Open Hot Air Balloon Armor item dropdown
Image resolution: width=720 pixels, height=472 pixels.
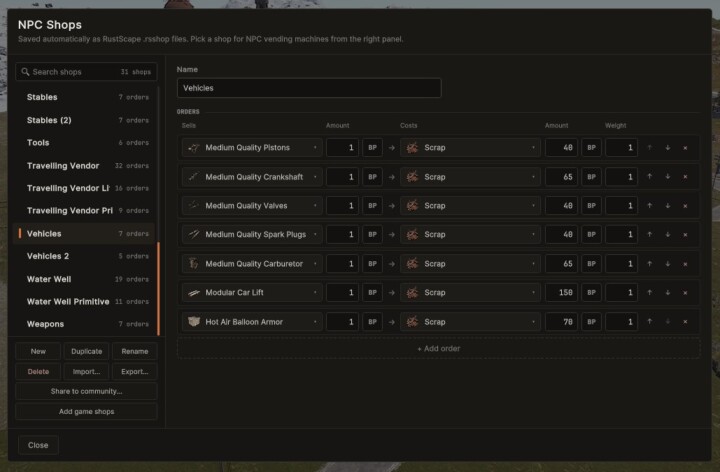[x=252, y=322]
